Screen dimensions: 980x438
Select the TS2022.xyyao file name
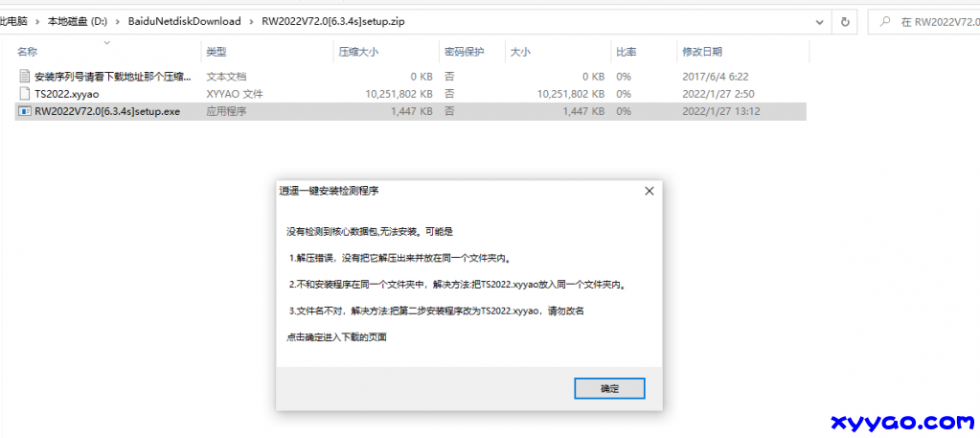tap(66, 94)
